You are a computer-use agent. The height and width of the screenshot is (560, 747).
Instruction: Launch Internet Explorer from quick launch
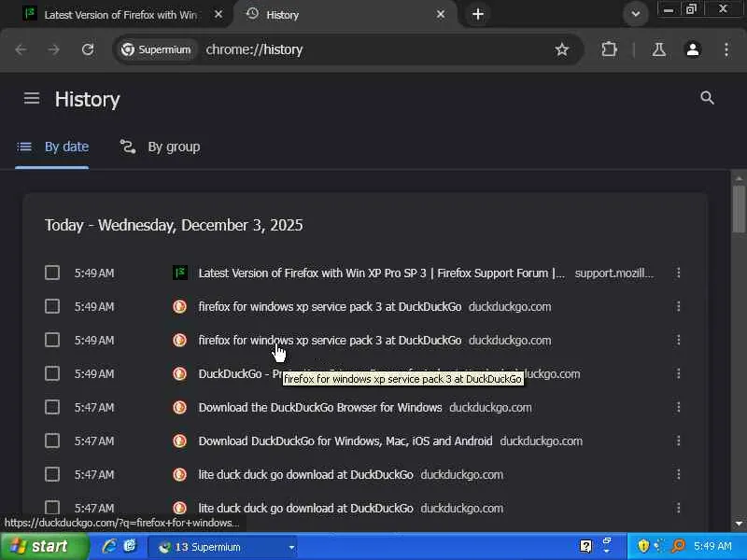point(109,546)
